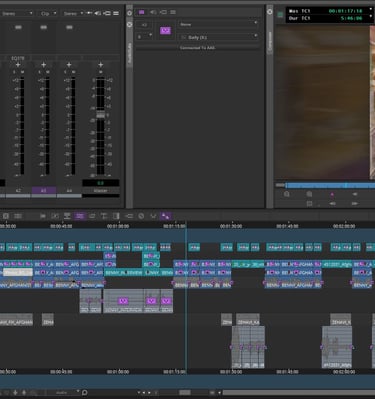The image size is (375, 399).
Task: Select the Master track label in mixer
Action: (x=100, y=191)
